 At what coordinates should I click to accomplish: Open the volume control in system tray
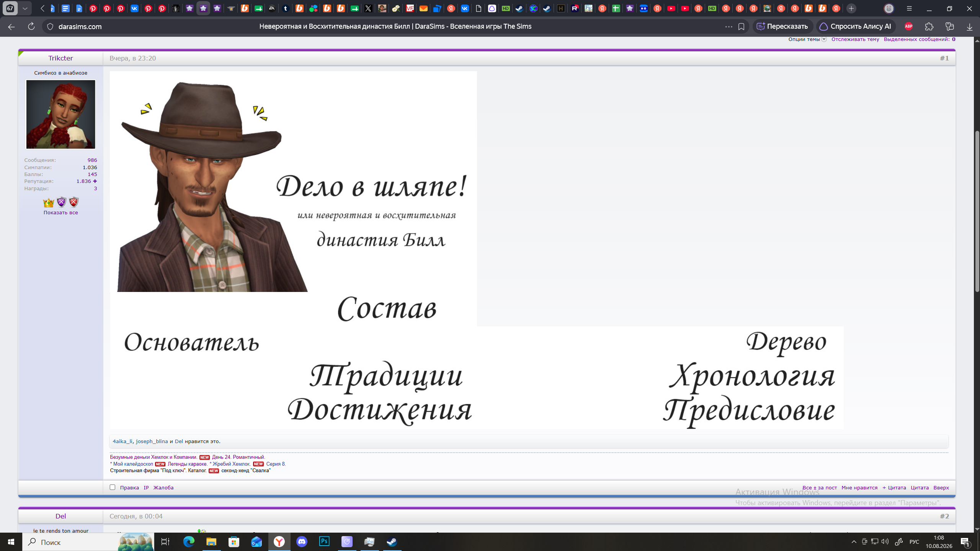[x=885, y=541]
